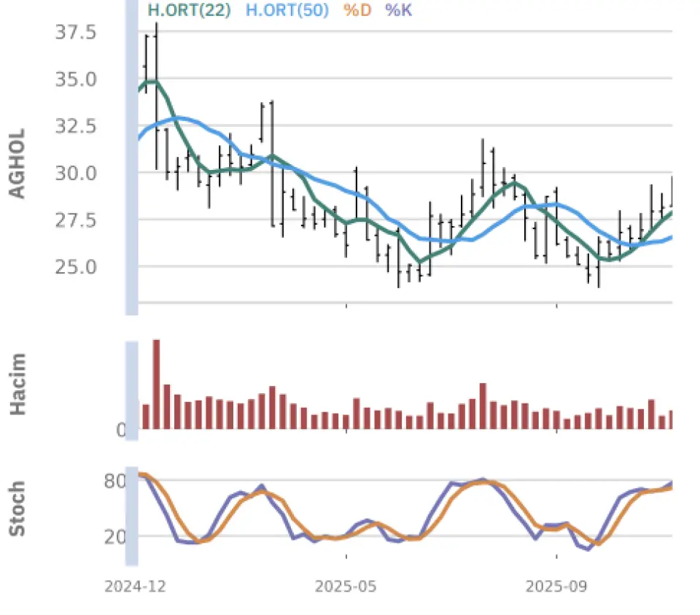Click the 20 level on the Stoch axis
The image size is (700, 615).
tap(117, 536)
